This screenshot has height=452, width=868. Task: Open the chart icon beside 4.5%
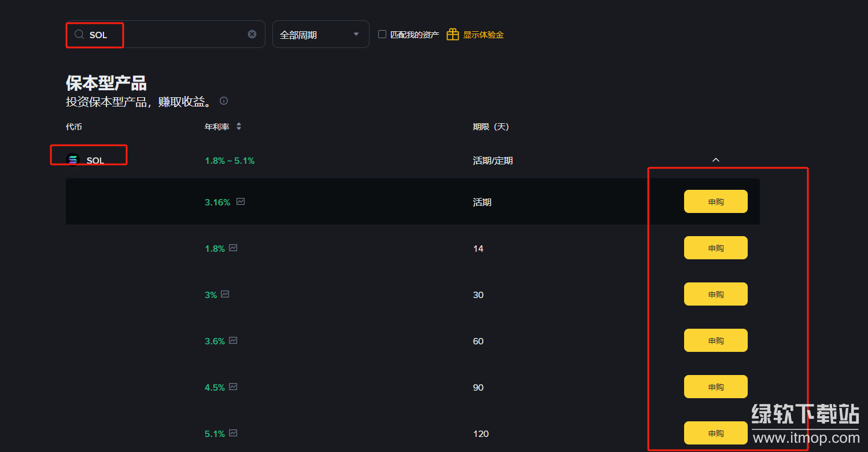(x=233, y=387)
